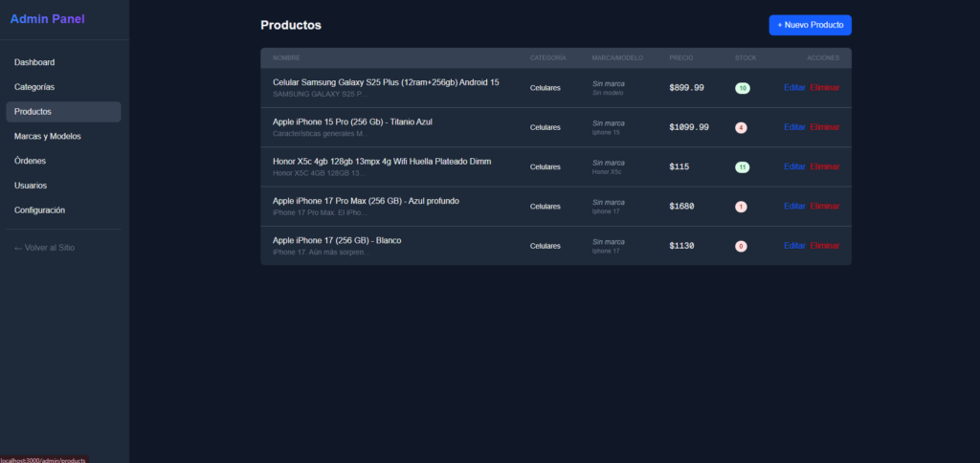The width and height of the screenshot is (980, 463).
Task: Delete the iPhone 17 Blanco product
Action: click(x=824, y=246)
